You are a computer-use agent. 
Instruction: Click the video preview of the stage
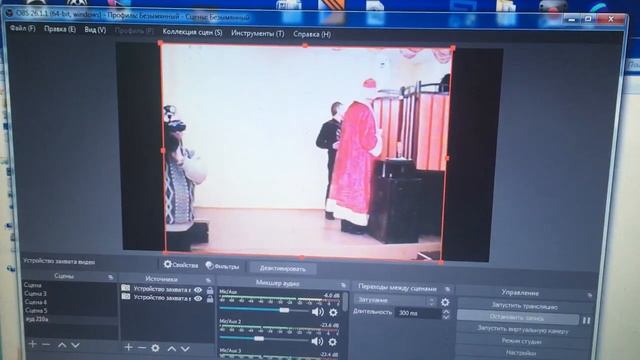[305, 152]
